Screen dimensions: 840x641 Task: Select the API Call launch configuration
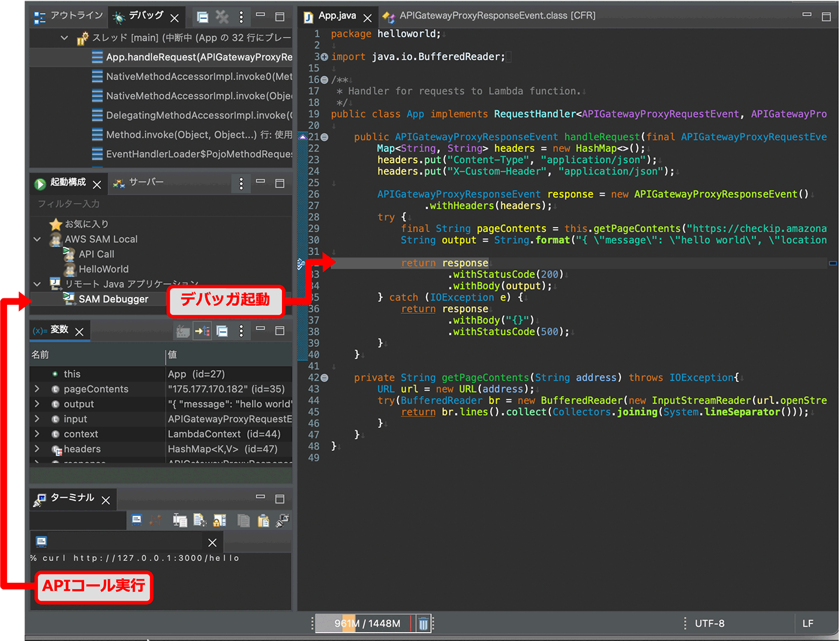point(96,254)
